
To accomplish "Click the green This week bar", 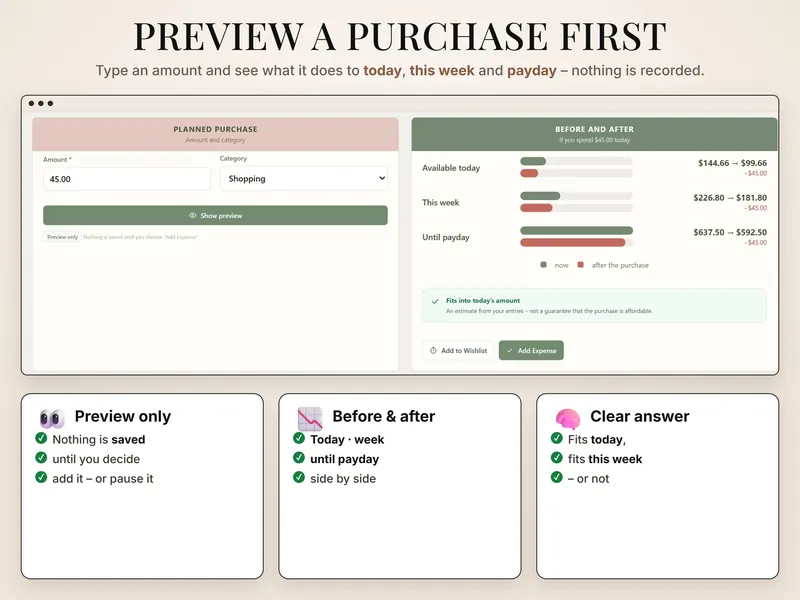I will tap(540, 196).
